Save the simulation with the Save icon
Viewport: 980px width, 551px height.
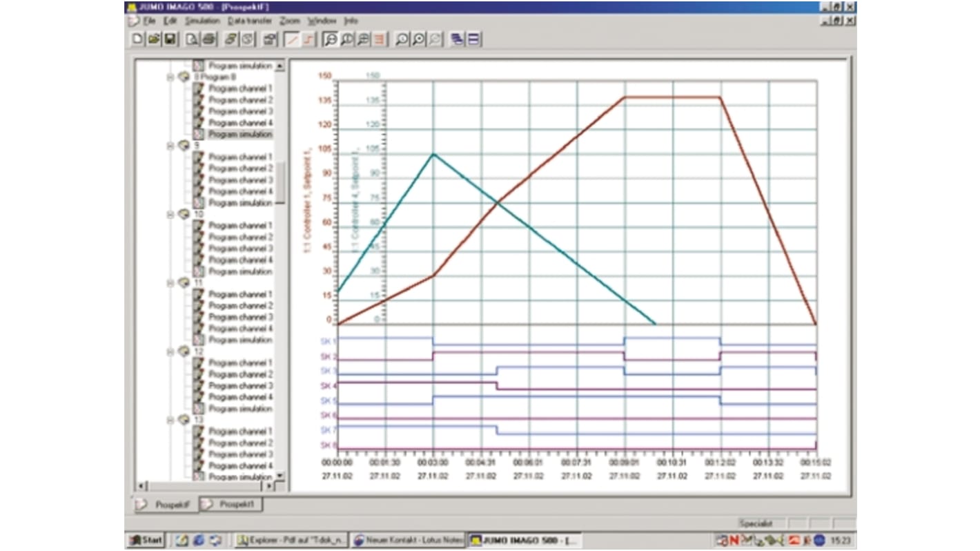click(171, 39)
